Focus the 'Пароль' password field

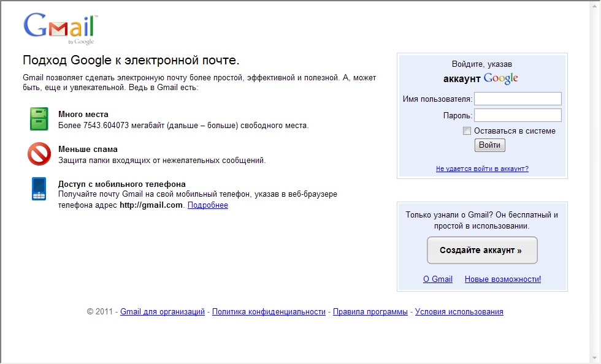pos(518,115)
